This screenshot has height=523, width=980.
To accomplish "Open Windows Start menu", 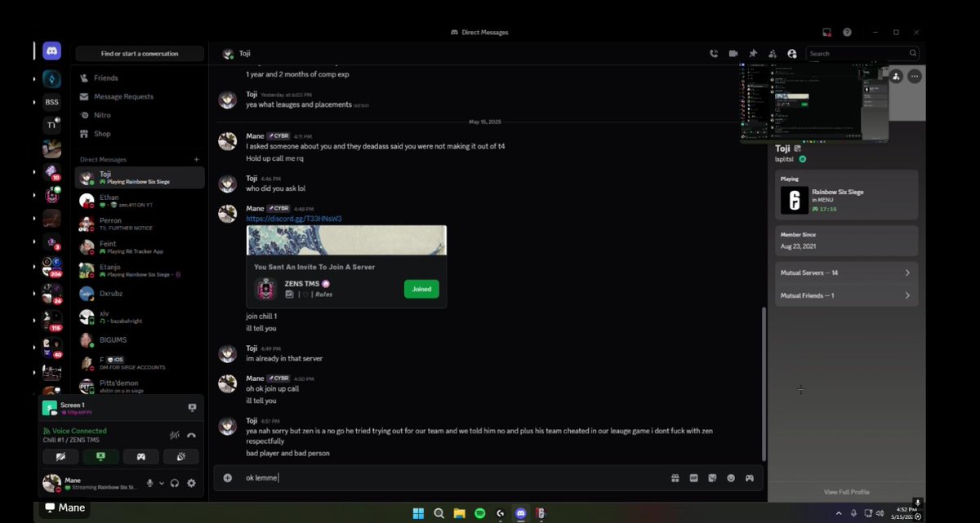I will pyautogui.click(x=418, y=513).
